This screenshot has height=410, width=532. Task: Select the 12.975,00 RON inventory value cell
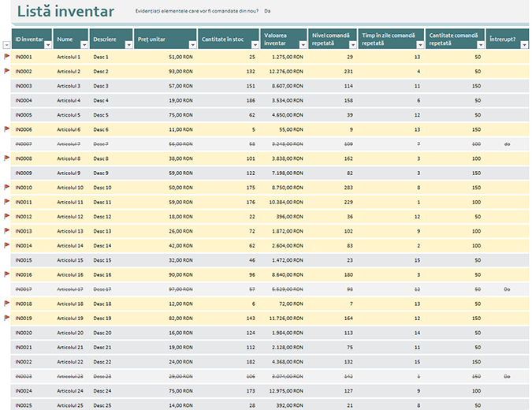[x=281, y=391]
